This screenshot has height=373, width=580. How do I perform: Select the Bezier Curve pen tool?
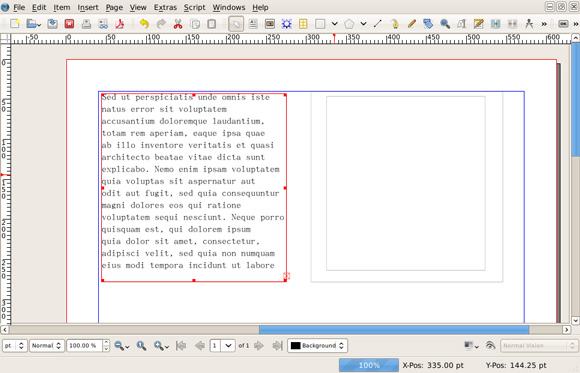point(395,24)
